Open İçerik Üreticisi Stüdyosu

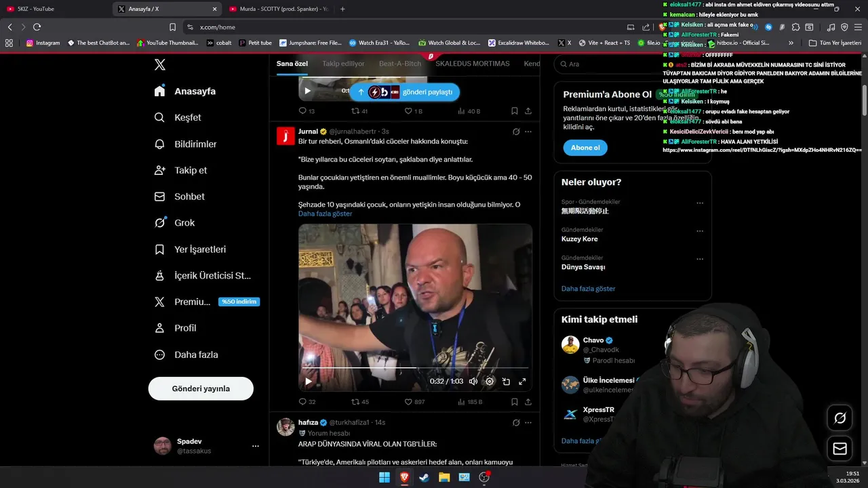coord(203,275)
